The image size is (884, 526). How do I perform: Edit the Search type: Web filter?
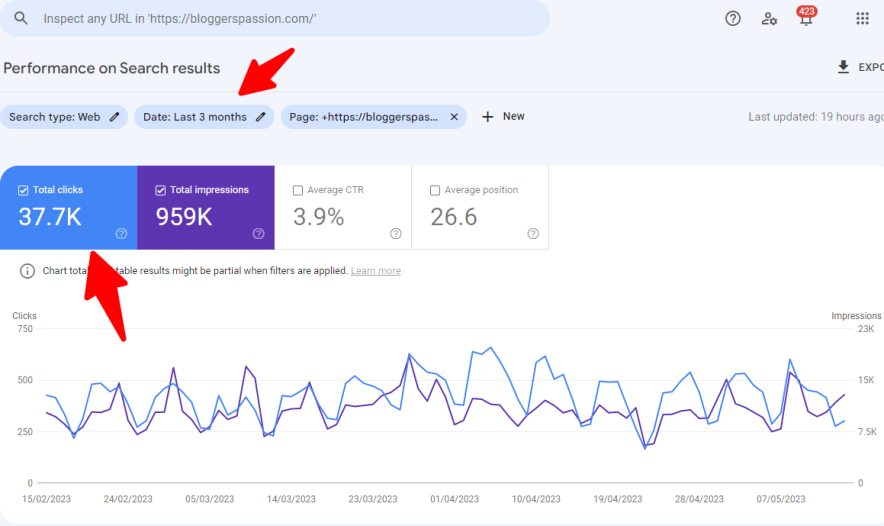(x=64, y=117)
